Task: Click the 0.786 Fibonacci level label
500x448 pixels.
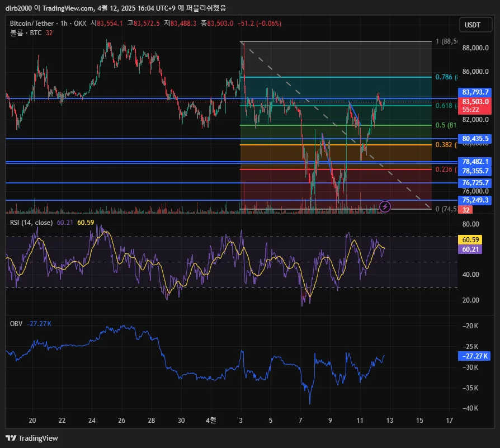Action: click(x=445, y=77)
